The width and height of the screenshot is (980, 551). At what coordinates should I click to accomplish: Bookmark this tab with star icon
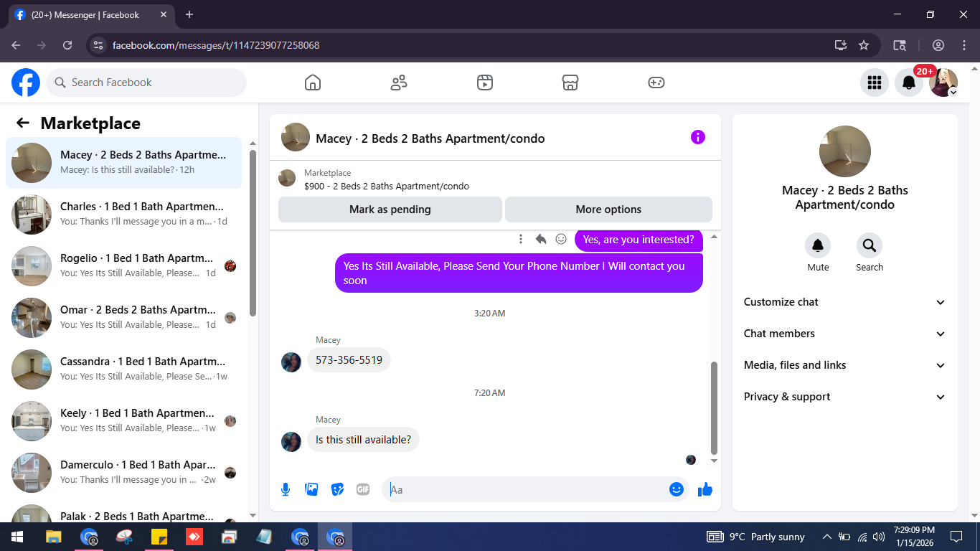click(x=864, y=45)
